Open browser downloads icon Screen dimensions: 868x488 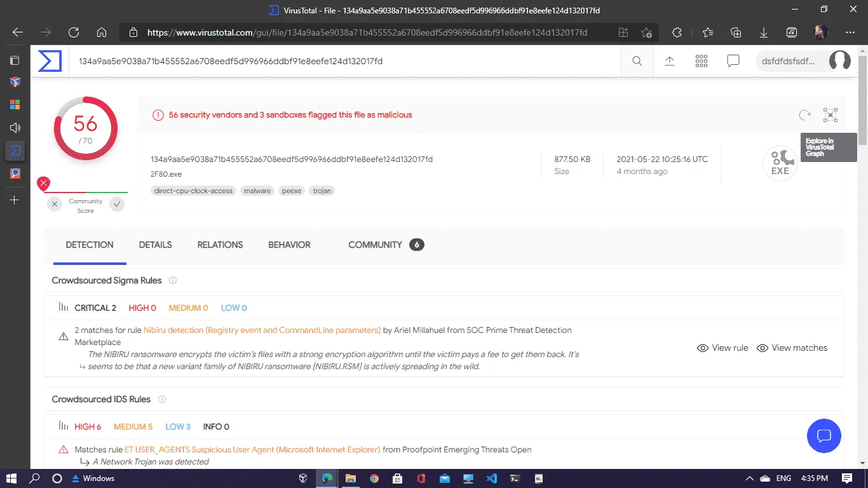point(764,32)
